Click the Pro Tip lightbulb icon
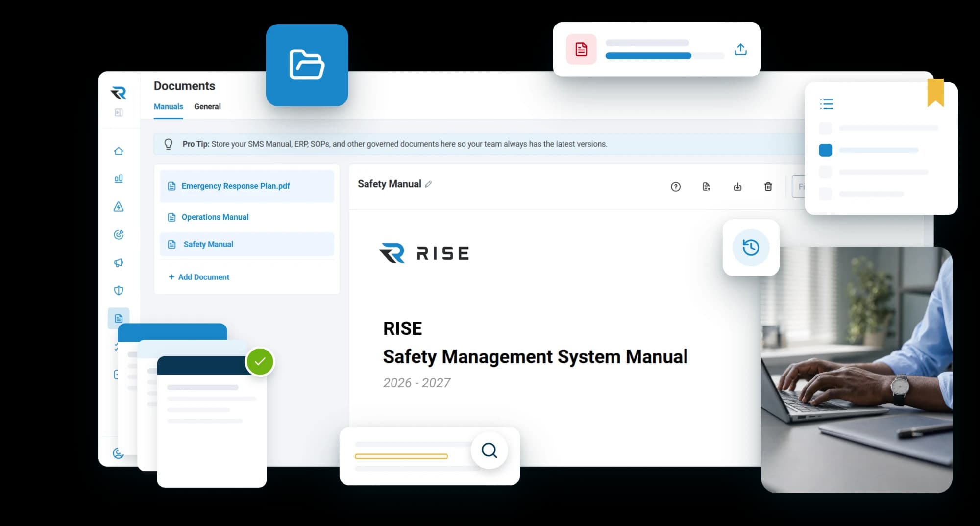 tap(169, 144)
